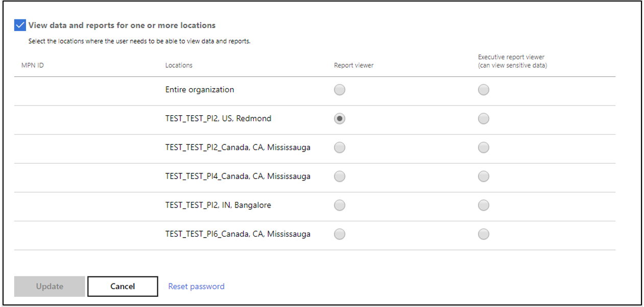Select Report viewer for TEST_TEST_PI2, IN, Bangalore
The image size is (644, 307).
click(x=339, y=205)
